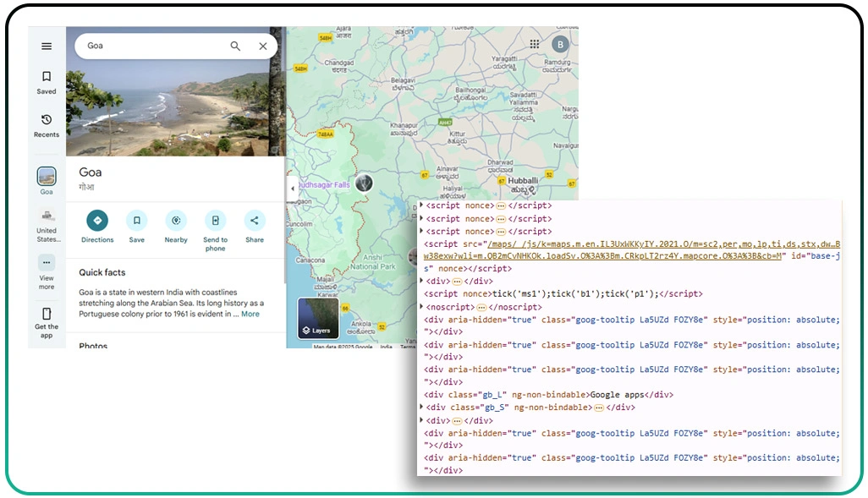
Task: Click the search magnifier icon
Action: click(x=235, y=47)
